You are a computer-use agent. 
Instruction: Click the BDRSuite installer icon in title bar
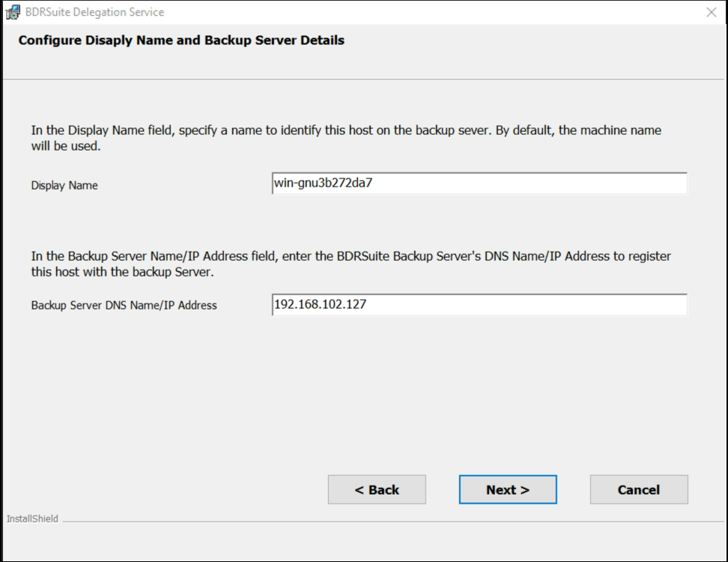13,12
